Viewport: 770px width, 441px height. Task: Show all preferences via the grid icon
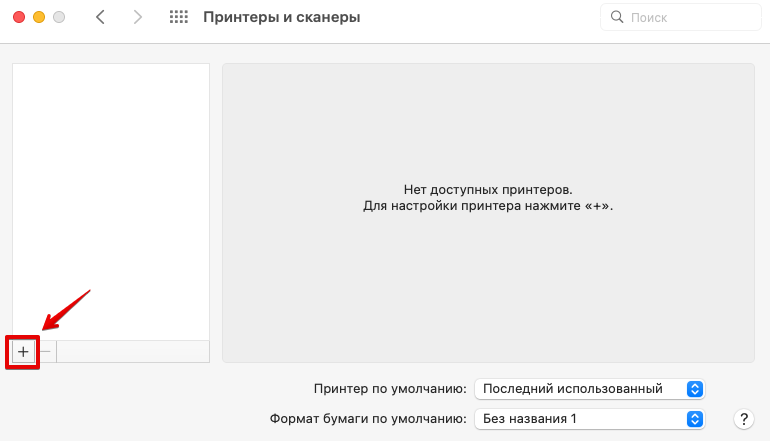pos(179,18)
